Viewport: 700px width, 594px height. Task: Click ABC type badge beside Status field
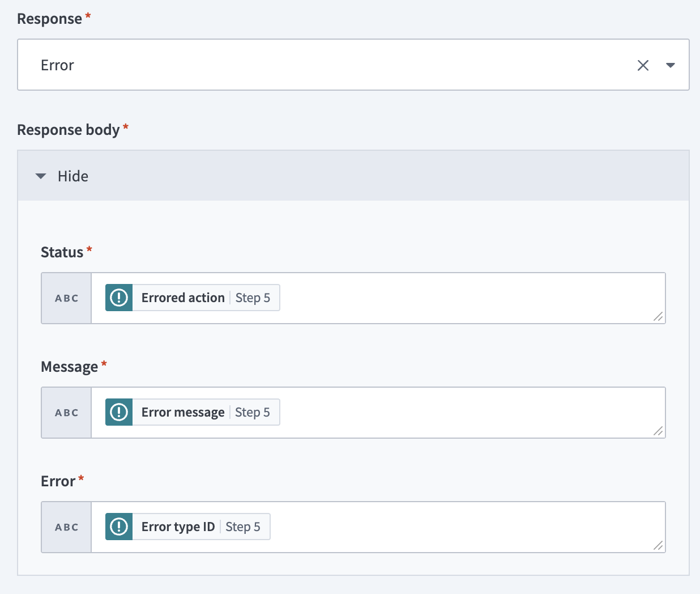[67, 298]
